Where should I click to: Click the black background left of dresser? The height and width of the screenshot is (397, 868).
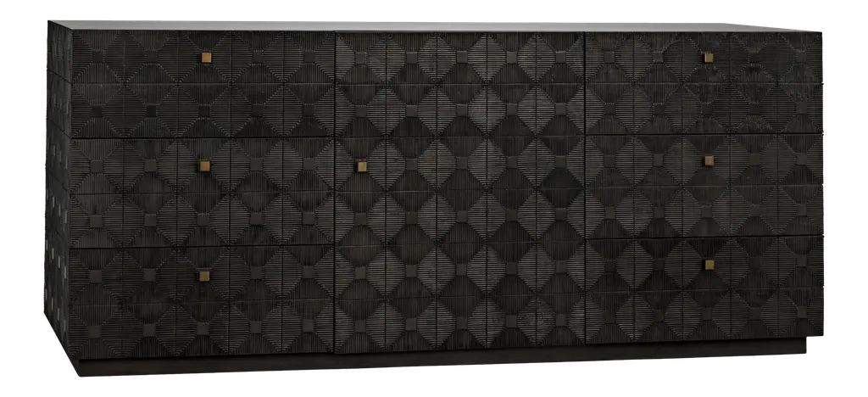21,195
